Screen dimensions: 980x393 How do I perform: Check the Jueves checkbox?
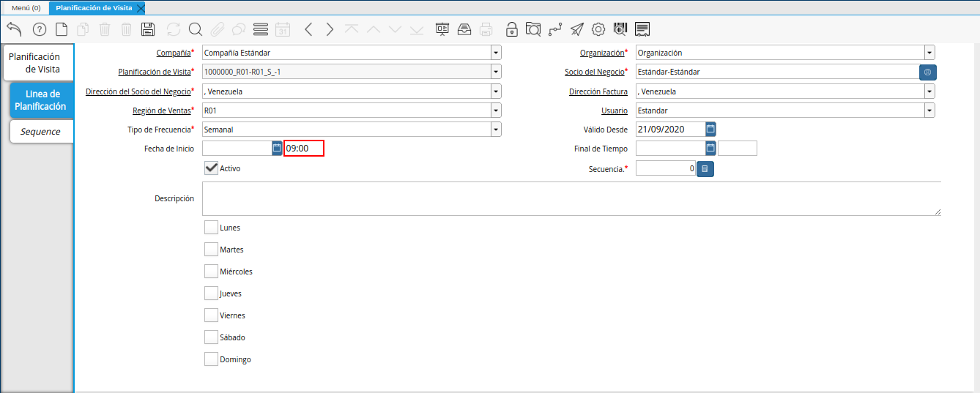pyautogui.click(x=211, y=293)
